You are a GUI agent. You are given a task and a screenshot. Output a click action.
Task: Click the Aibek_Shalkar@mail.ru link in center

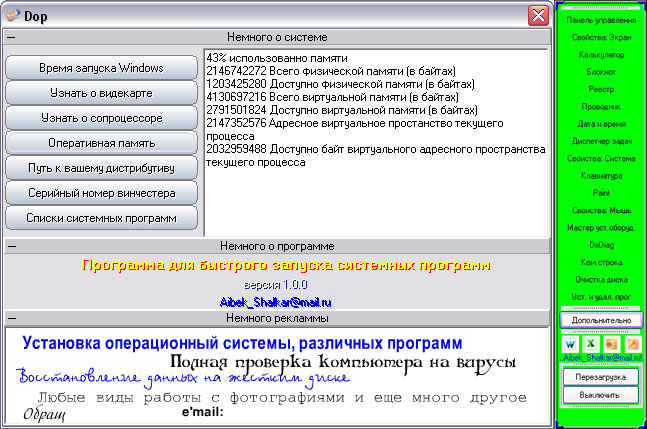[276, 301]
